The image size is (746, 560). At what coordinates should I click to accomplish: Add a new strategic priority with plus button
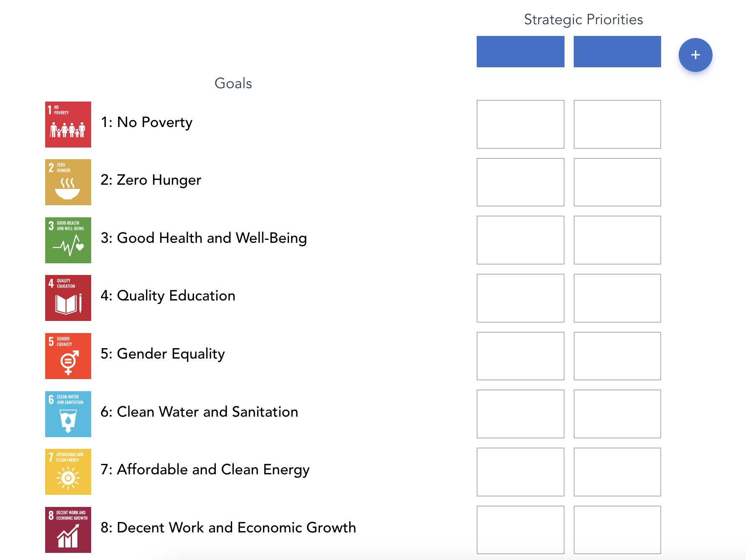tap(695, 55)
